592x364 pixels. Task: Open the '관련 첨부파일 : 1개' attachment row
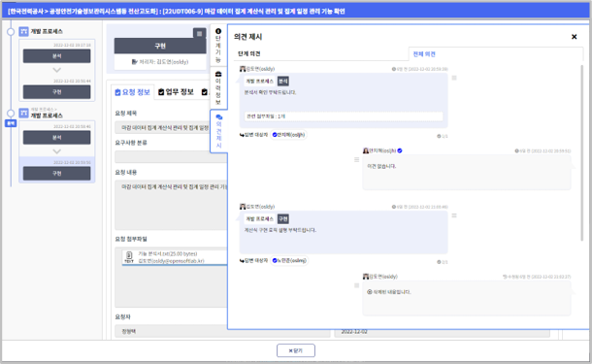(x=344, y=116)
